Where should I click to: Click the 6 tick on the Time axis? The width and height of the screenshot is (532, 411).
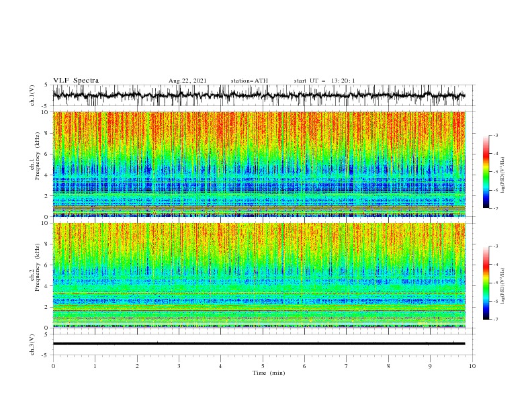[x=304, y=366]
